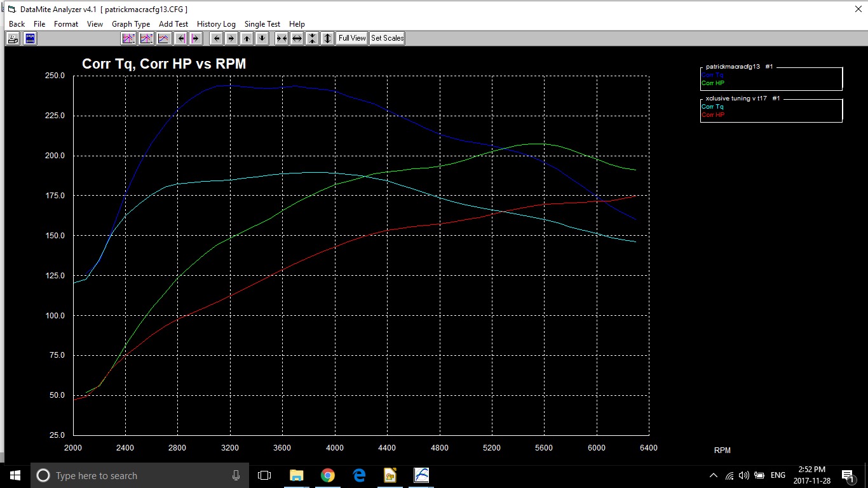Move cursor line right toolbar button
Image resolution: width=868 pixels, height=488 pixels.
196,38
